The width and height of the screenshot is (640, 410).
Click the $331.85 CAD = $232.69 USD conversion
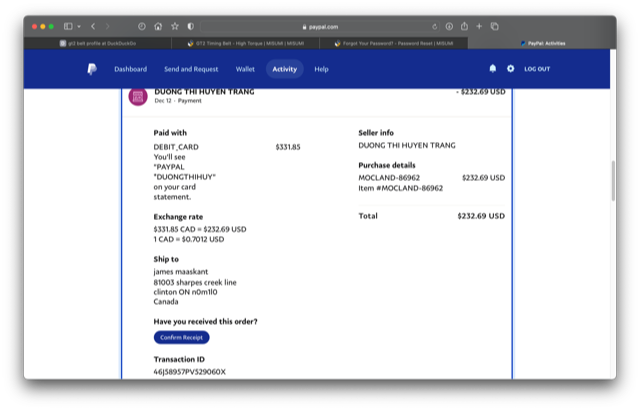(200, 229)
